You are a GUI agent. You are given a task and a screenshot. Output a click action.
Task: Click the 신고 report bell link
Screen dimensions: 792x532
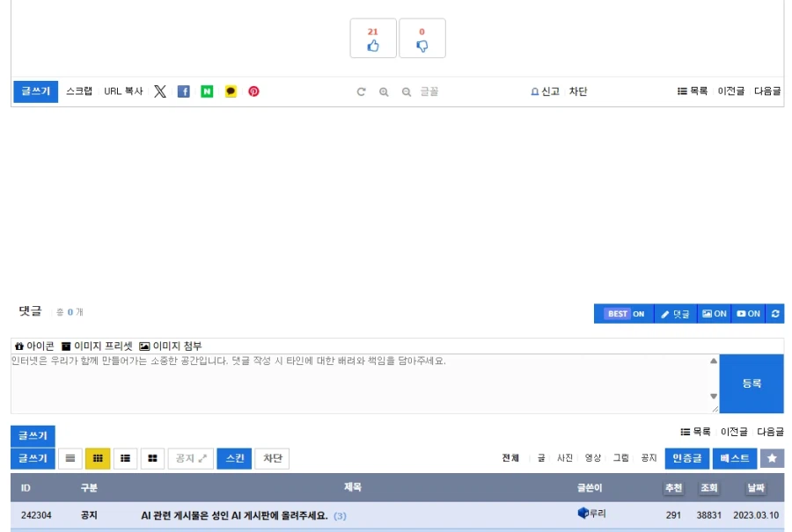coord(545,91)
